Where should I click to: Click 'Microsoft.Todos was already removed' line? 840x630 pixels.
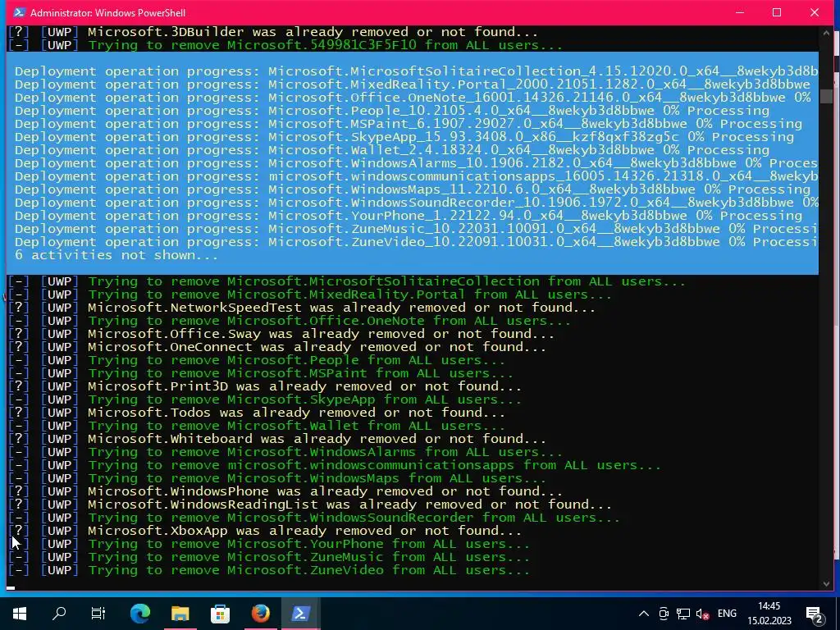point(256,413)
